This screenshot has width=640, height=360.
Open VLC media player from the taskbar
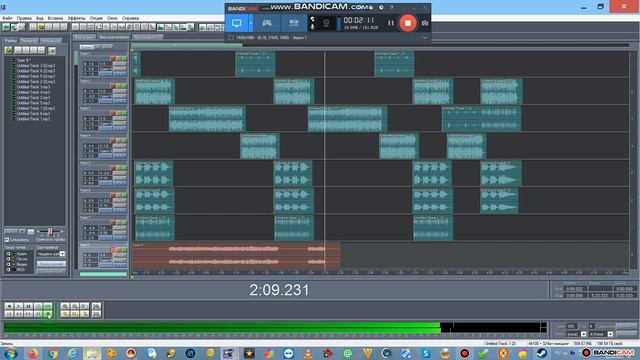(x=308, y=353)
